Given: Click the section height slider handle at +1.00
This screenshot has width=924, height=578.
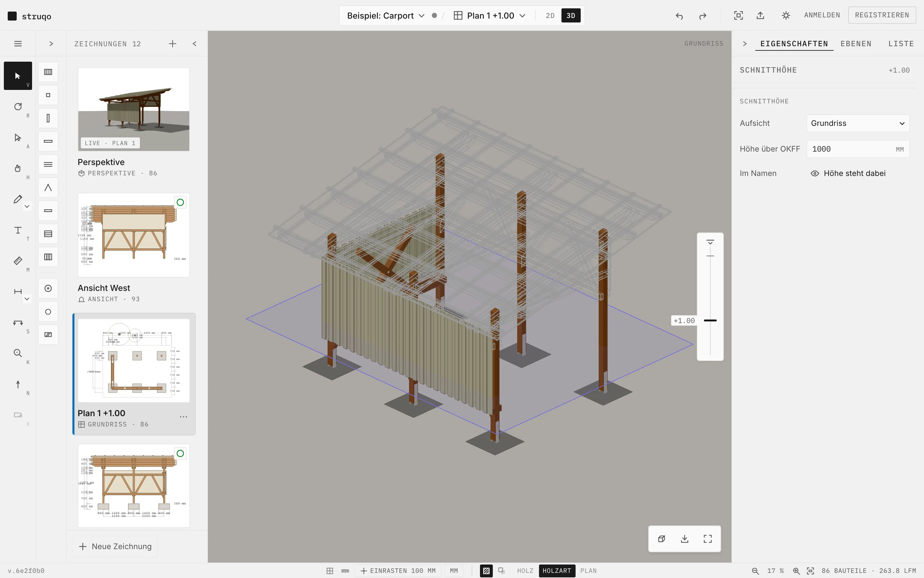Looking at the screenshot, I should click(710, 320).
